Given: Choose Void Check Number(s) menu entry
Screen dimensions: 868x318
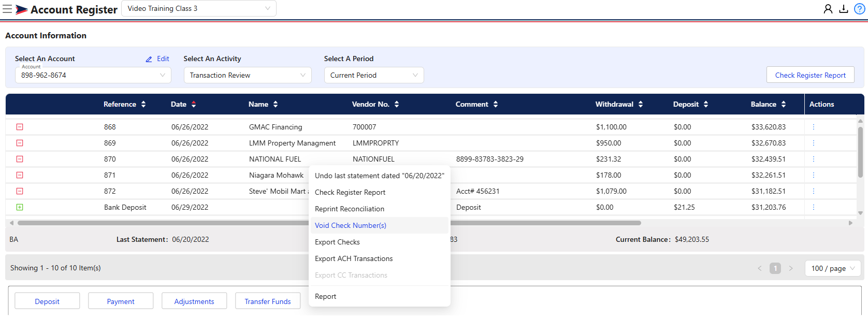Looking at the screenshot, I should (x=380, y=225).
